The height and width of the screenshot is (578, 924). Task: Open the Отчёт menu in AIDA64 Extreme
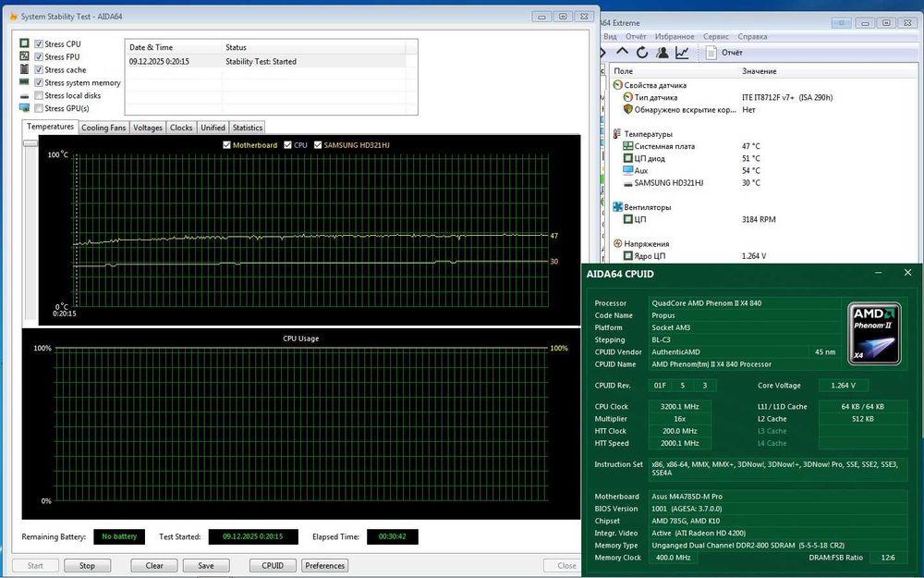pos(636,37)
